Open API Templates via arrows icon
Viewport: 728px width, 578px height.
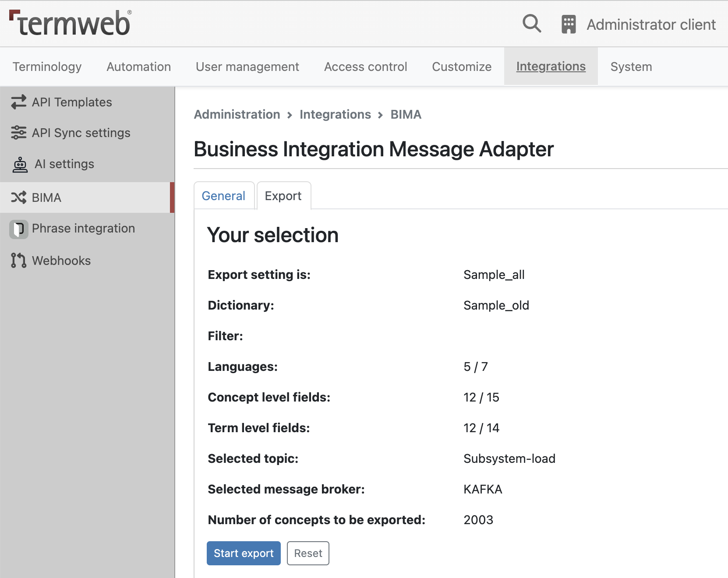click(x=18, y=102)
